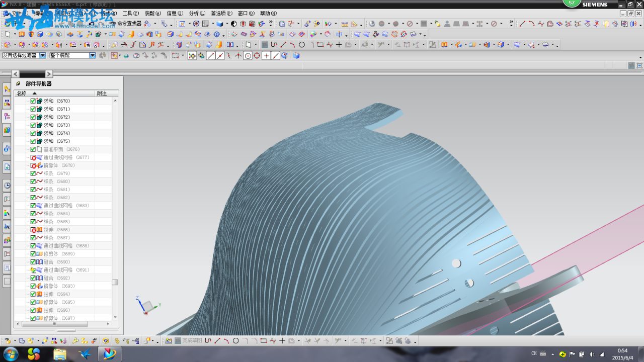This screenshot has height=362, width=644.
Task: Select the rectangular selection mode icon
Action: pyautogui.click(x=175, y=55)
